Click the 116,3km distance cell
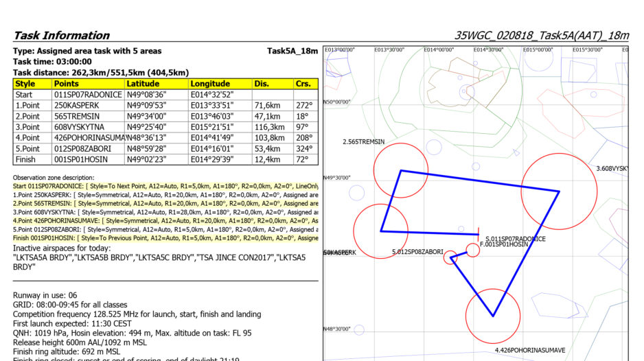Viewport: 644px width, 361px height. tap(270, 127)
